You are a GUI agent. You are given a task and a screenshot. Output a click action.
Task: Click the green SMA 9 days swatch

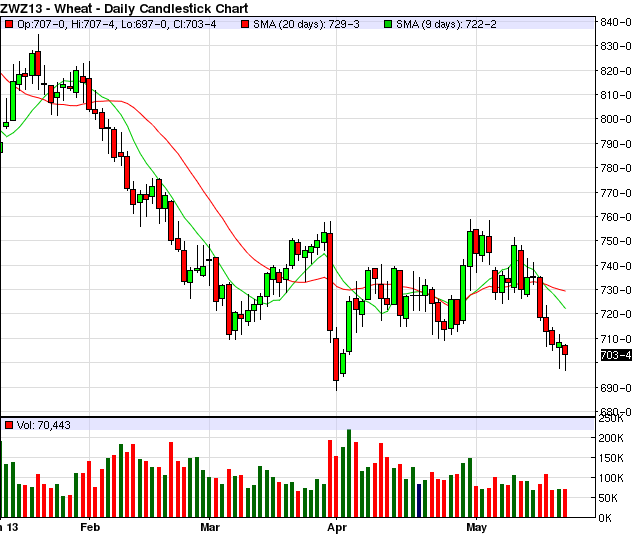(388, 24)
